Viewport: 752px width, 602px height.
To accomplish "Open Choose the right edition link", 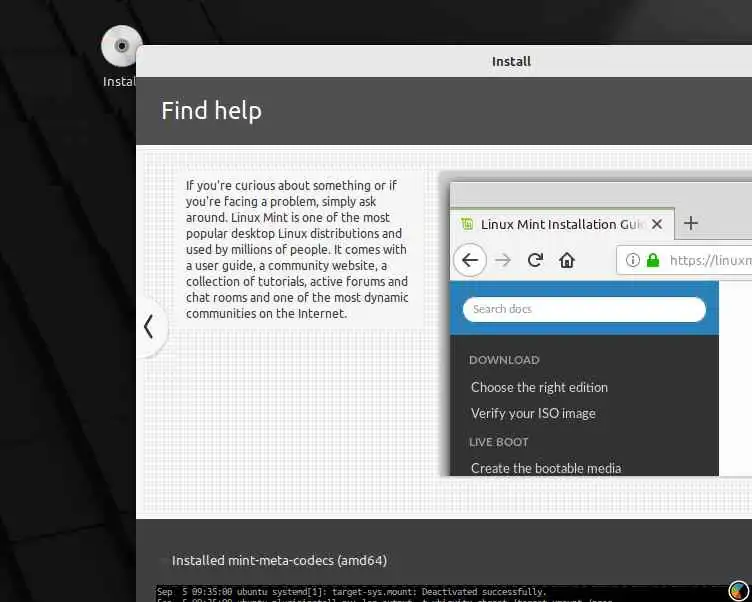I will (x=539, y=387).
